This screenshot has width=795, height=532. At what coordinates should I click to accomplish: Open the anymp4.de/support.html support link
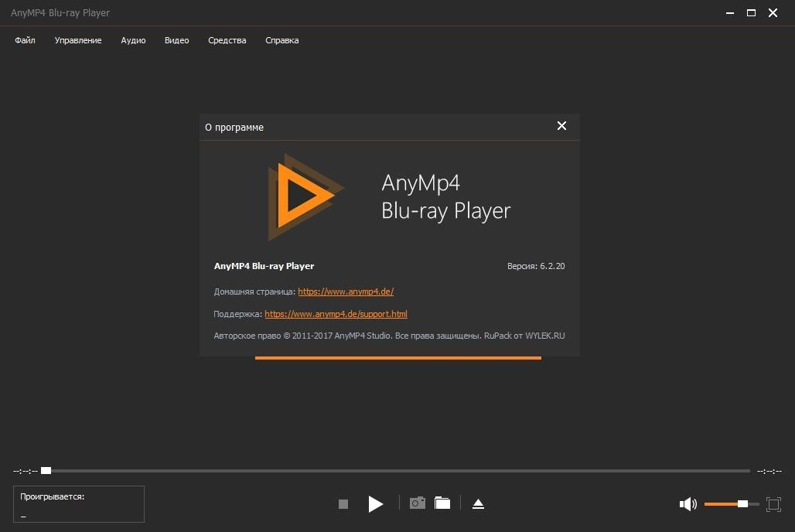tap(336, 314)
